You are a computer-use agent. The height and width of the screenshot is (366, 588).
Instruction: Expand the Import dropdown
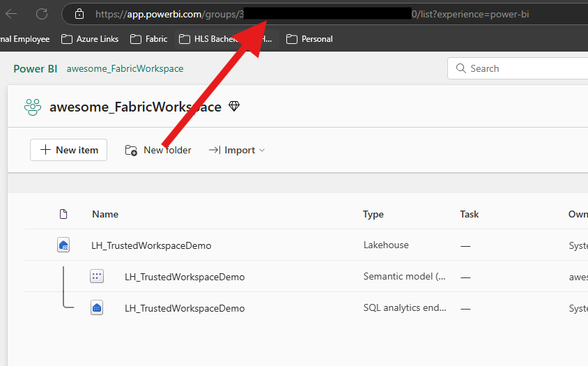pos(237,150)
